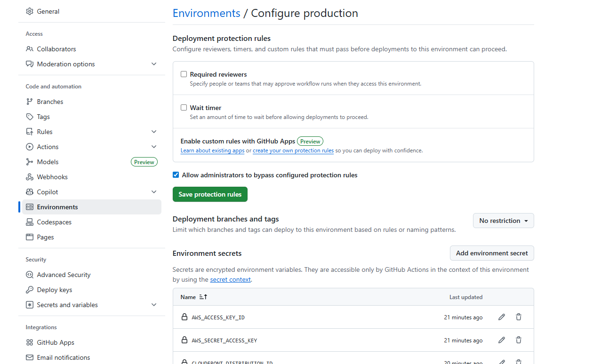Open the secret context link
This screenshot has height=364, width=593.
231,279
